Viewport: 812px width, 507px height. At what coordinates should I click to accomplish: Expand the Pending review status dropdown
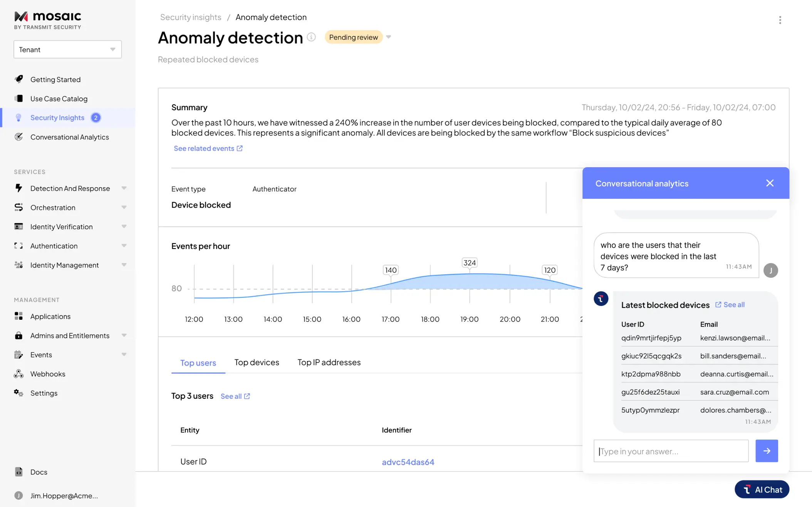point(389,37)
